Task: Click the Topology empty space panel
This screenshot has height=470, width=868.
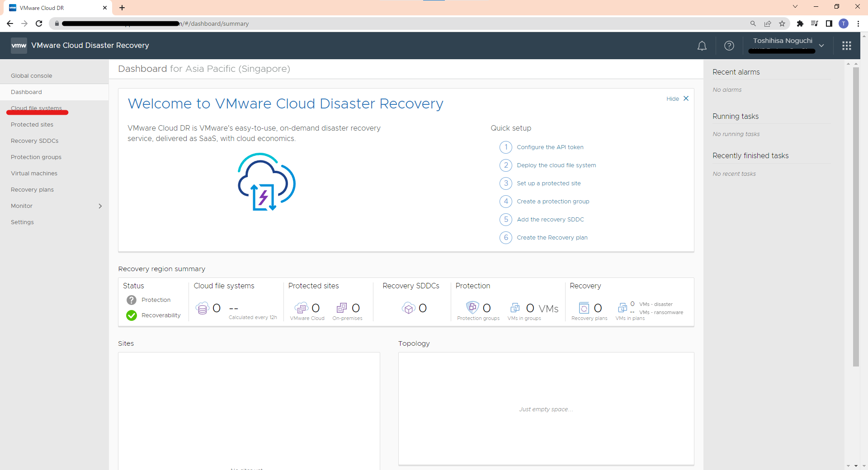Action: point(546,409)
